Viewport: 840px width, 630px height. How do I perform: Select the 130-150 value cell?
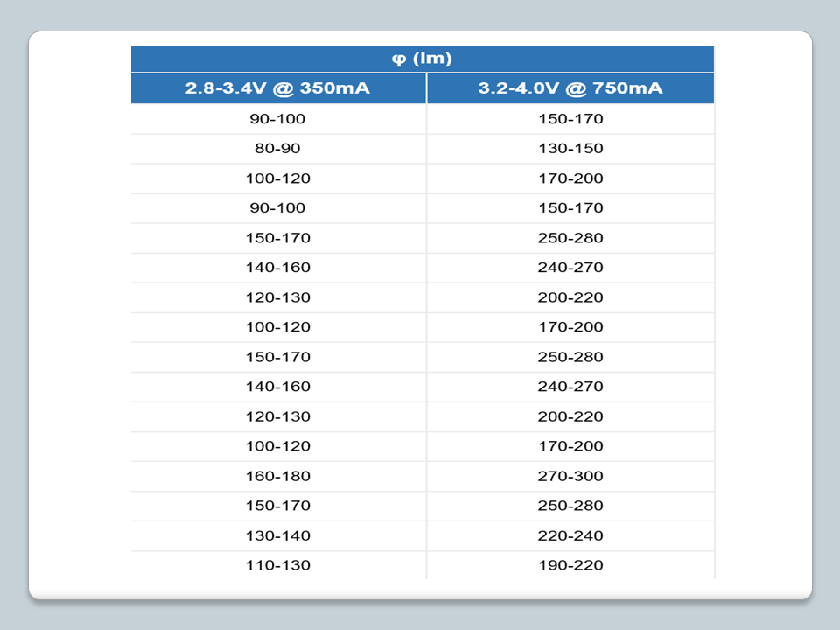tap(570, 149)
